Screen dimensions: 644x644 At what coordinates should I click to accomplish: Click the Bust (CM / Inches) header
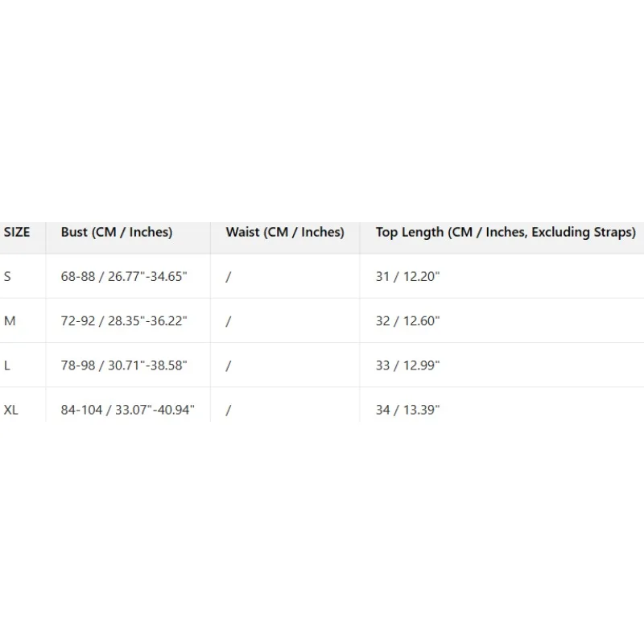coord(117,232)
